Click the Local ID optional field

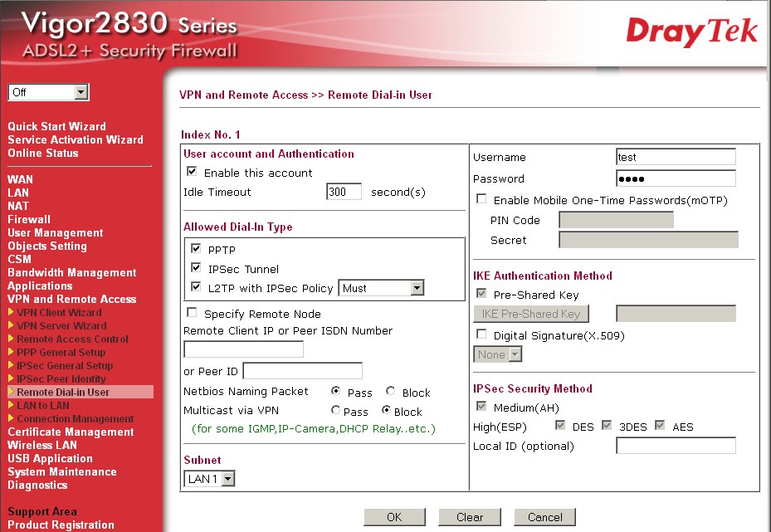[676, 446]
